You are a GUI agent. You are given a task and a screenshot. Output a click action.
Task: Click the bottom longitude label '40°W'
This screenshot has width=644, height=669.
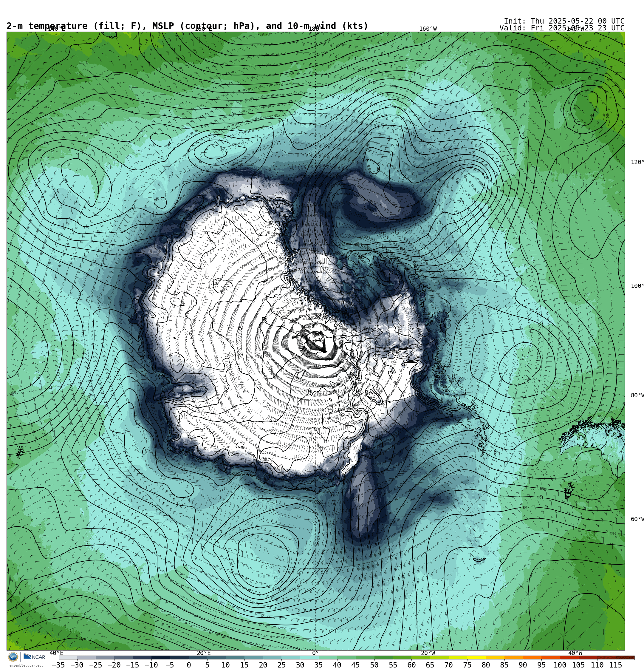(x=575, y=653)
